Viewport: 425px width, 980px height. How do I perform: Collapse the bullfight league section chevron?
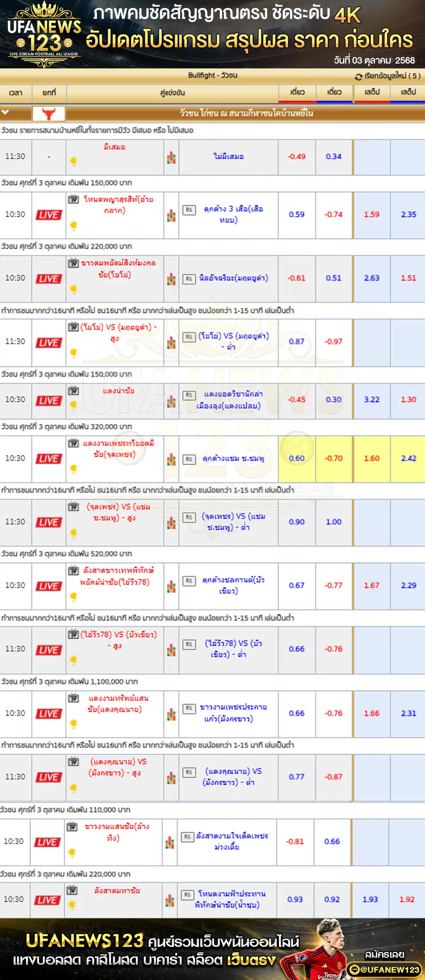pos(5,112)
